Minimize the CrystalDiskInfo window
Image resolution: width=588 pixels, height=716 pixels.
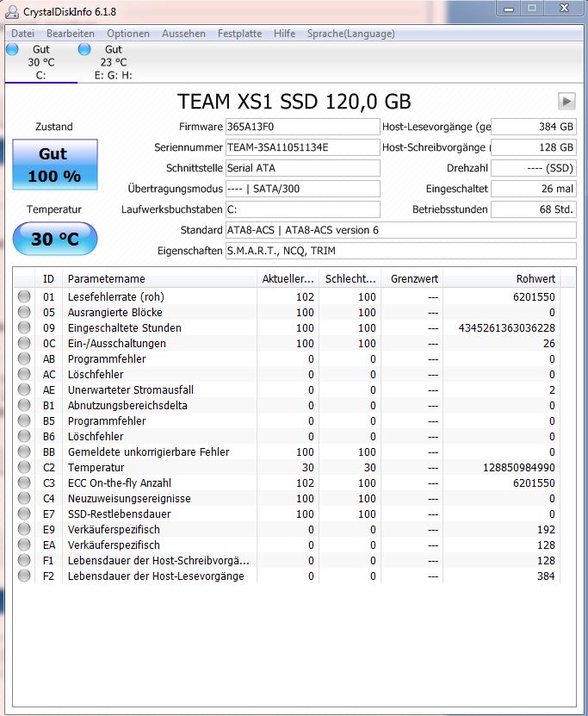coord(509,9)
